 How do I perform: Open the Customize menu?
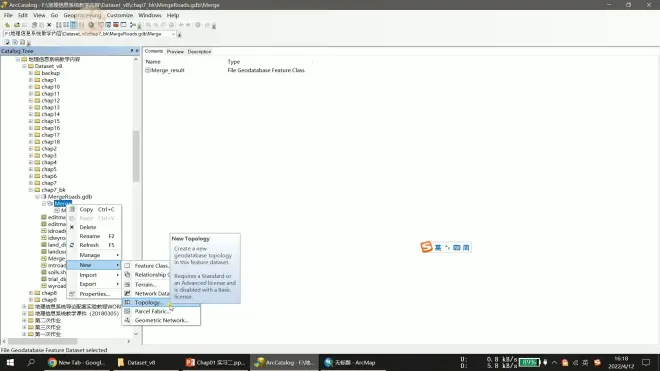[x=120, y=15]
